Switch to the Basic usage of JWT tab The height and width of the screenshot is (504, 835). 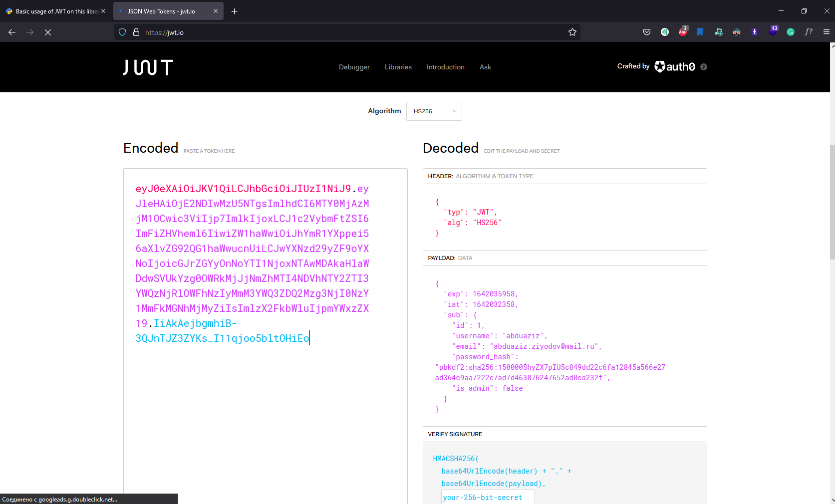point(56,11)
